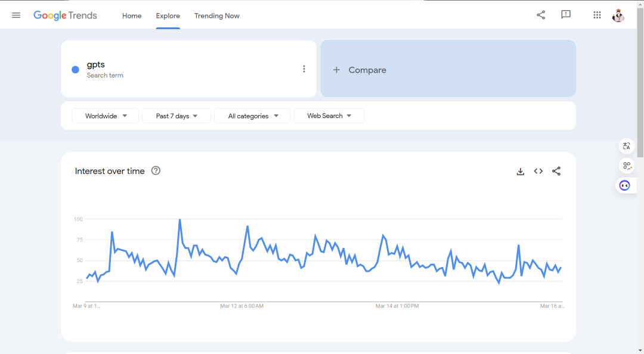Open the purple assistant extension bubble
The image size is (644, 354).
pyautogui.click(x=625, y=185)
